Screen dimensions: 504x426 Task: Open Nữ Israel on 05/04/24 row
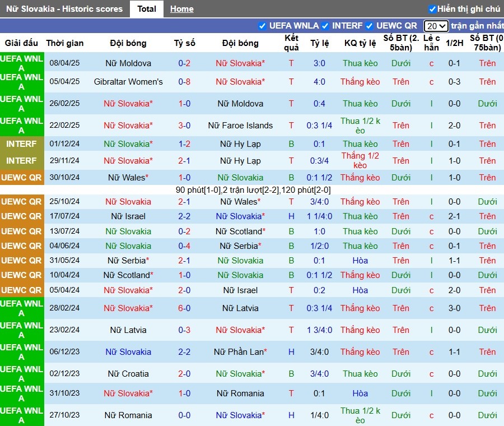[x=240, y=290]
